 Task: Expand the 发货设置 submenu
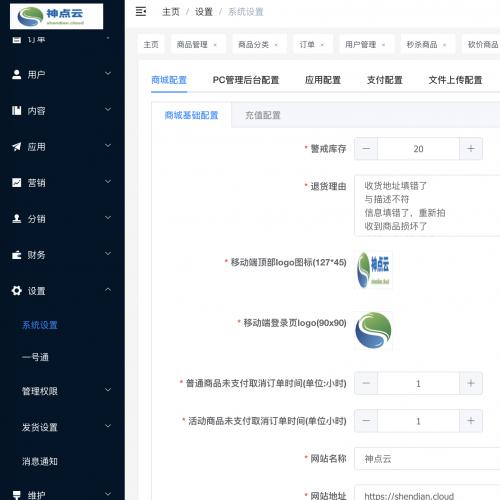pos(108,426)
